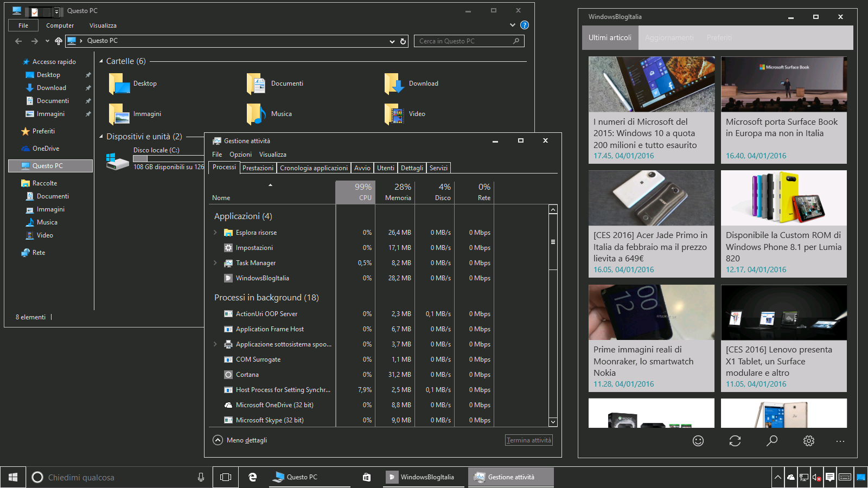The width and height of the screenshot is (868, 488).
Task: Open the Moonraker smartwatch Nokia article
Action: coord(652,338)
